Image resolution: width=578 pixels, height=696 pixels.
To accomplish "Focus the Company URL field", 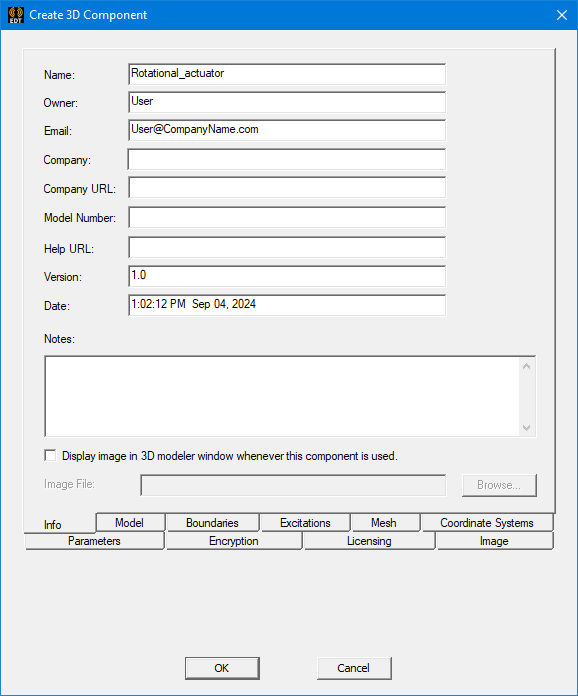I will click(x=287, y=187).
